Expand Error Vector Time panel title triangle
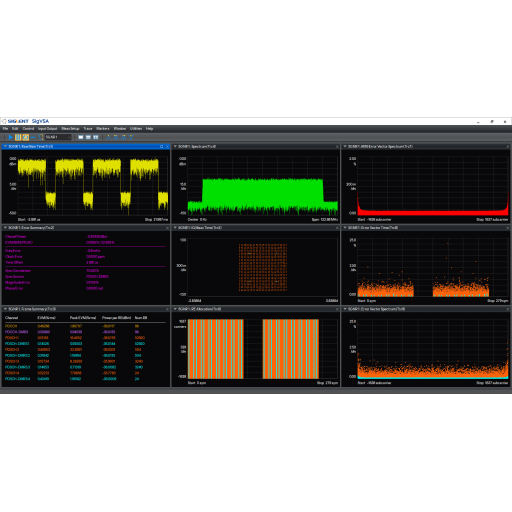The image size is (512, 512). (345, 228)
